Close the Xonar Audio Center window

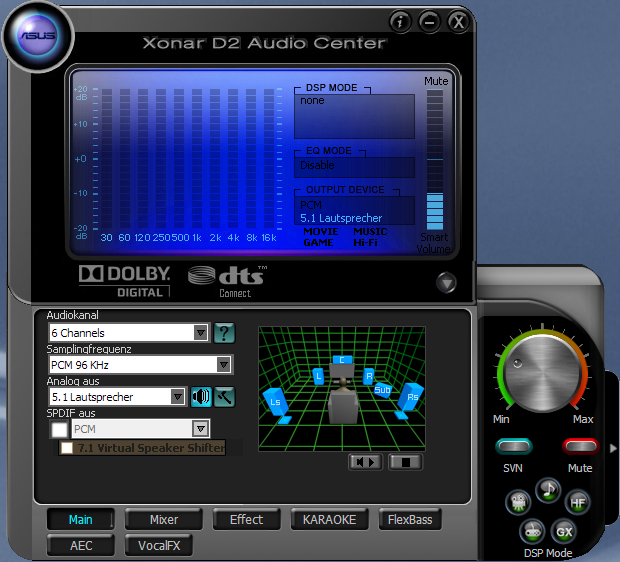pos(459,21)
